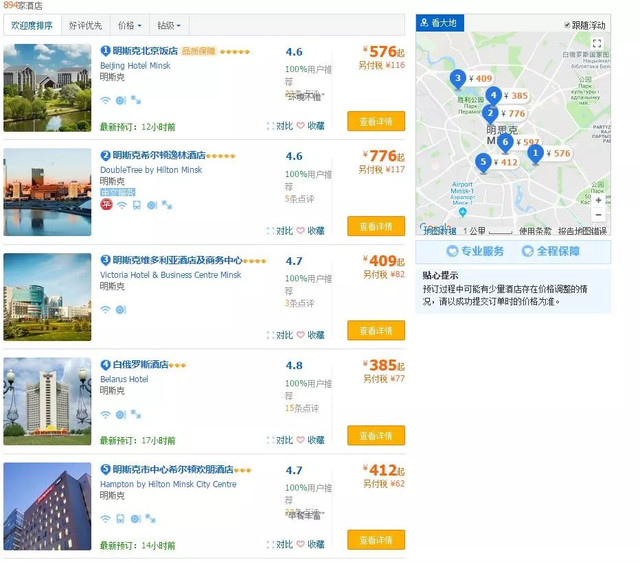640x562 pixels.
Task: Check 对比 compare box for Hampton by Hilton
Action: coord(270,544)
